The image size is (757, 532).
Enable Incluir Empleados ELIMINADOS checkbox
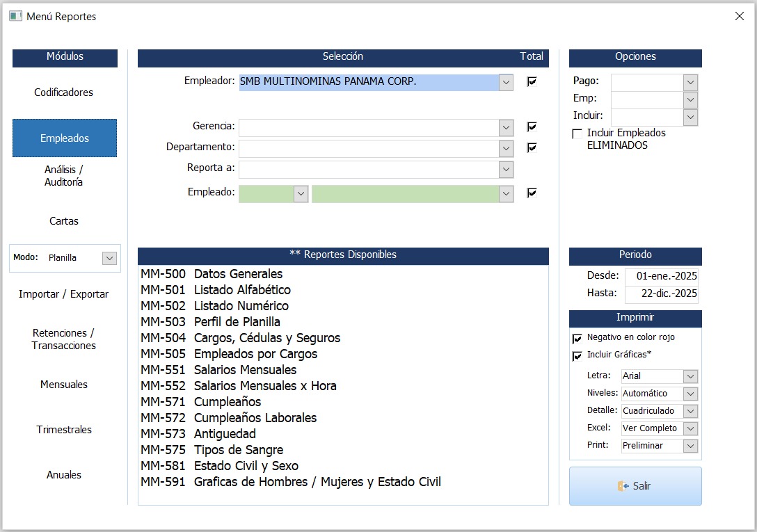pos(577,134)
